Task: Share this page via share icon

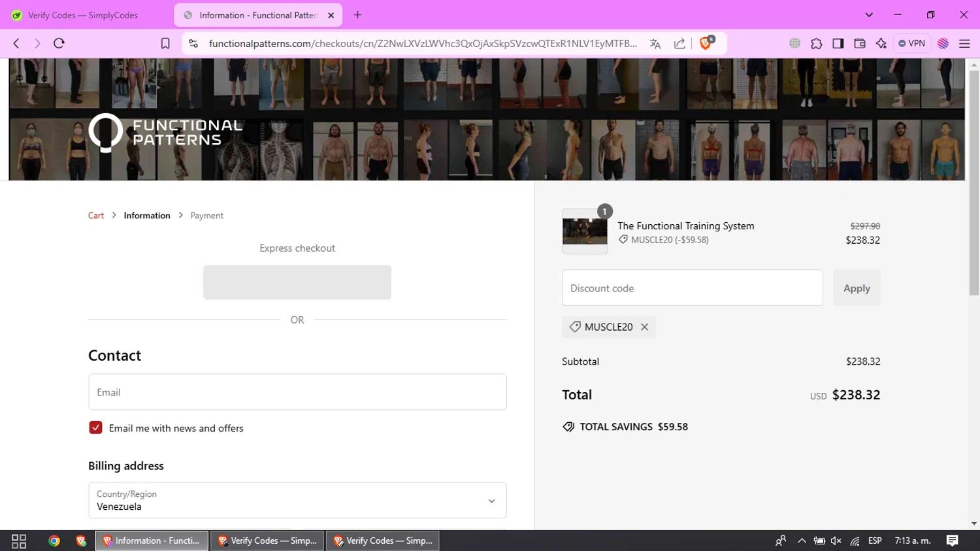Action: (x=679, y=44)
